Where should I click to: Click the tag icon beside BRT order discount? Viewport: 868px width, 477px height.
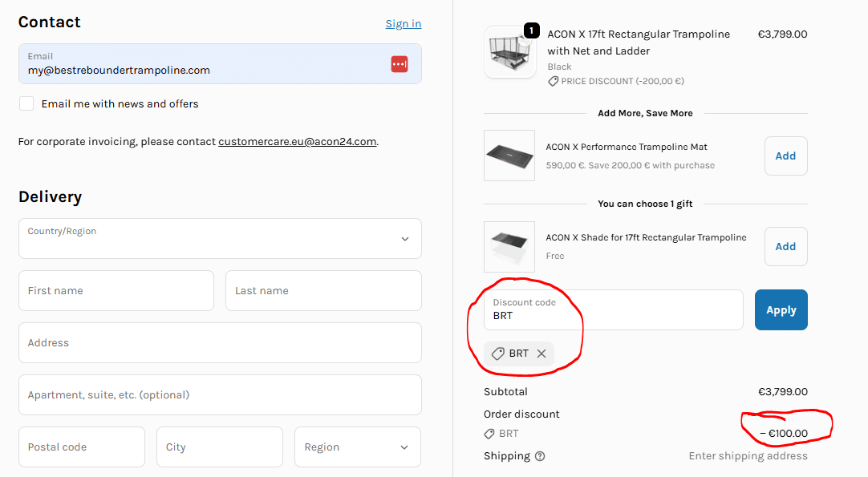pos(489,434)
